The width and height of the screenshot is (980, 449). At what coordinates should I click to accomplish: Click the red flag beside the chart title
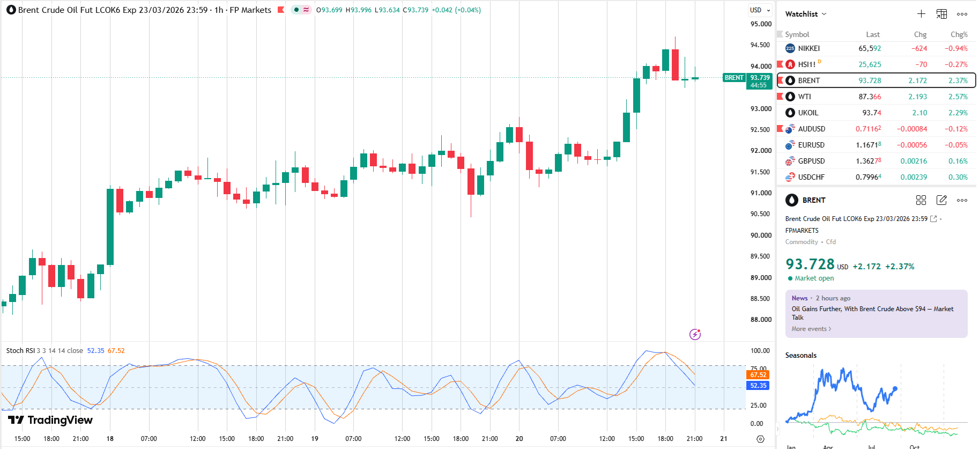[x=281, y=10]
